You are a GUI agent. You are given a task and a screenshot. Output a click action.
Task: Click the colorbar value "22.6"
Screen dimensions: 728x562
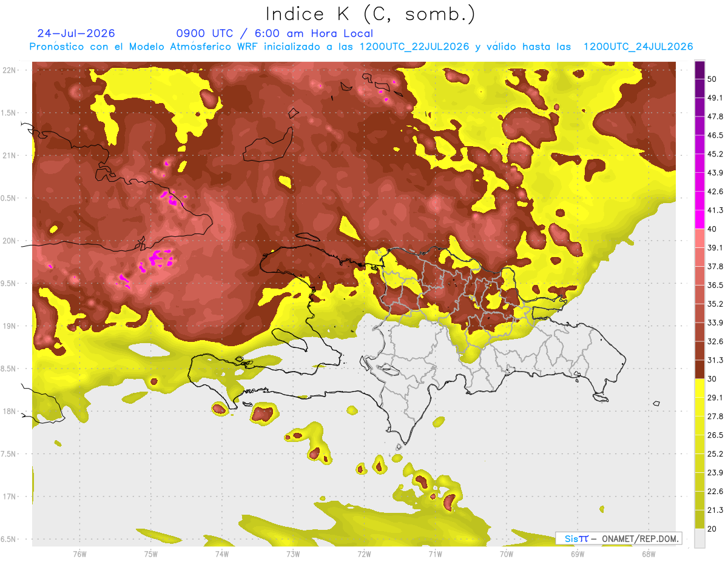point(715,492)
